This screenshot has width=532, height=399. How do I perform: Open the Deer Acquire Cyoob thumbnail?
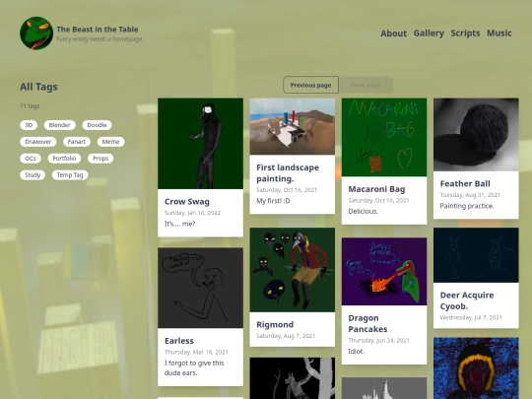(476, 255)
